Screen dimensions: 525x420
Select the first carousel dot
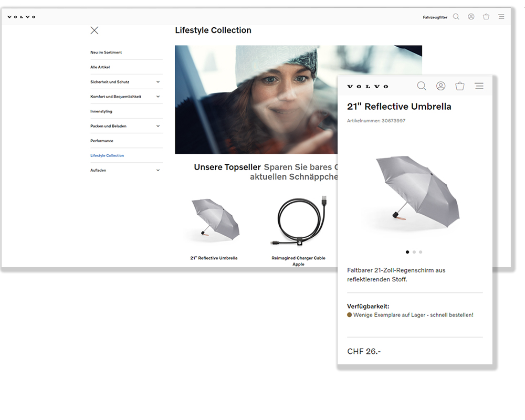[x=407, y=252]
